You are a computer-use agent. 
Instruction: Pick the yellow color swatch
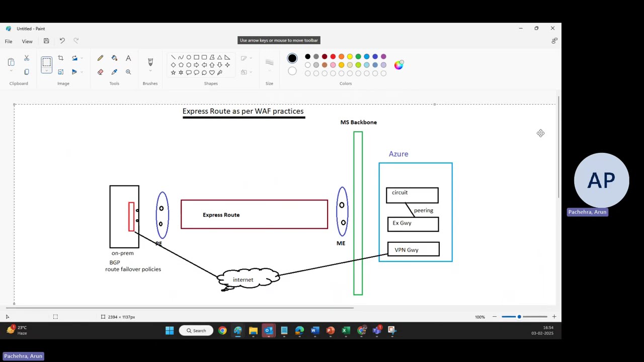(350, 56)
